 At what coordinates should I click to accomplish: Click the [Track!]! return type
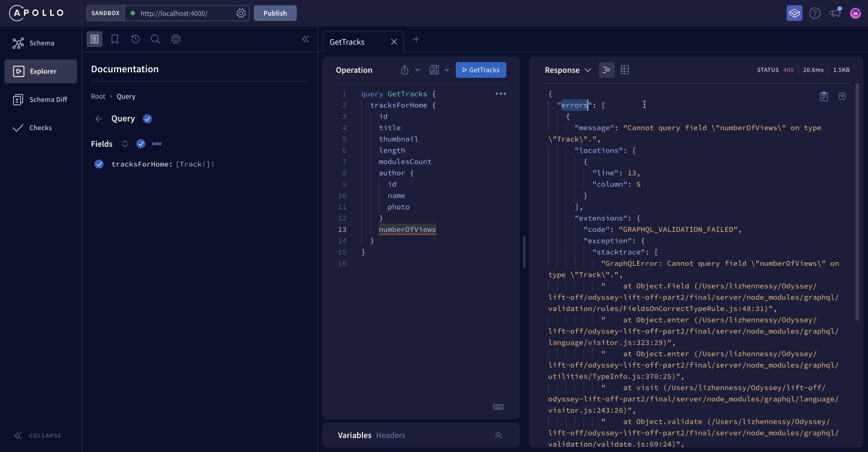[x=195, y=164]
